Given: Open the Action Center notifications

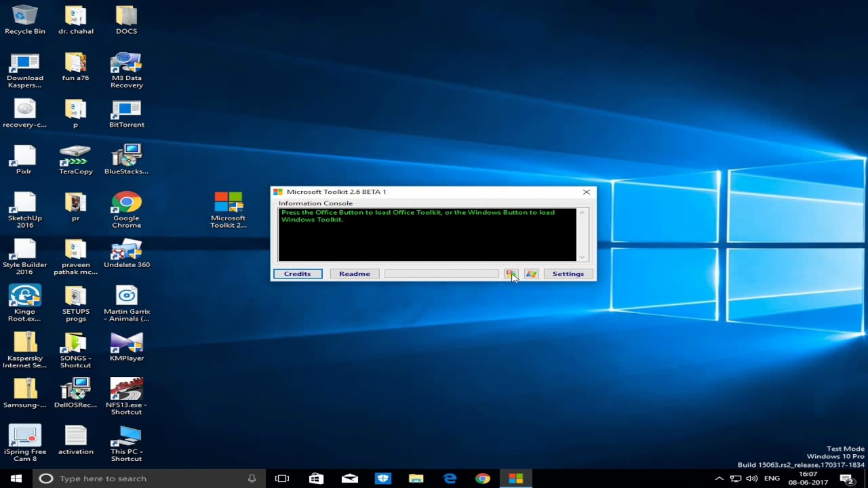Looking at the screenshot, I should coord(847,479).
